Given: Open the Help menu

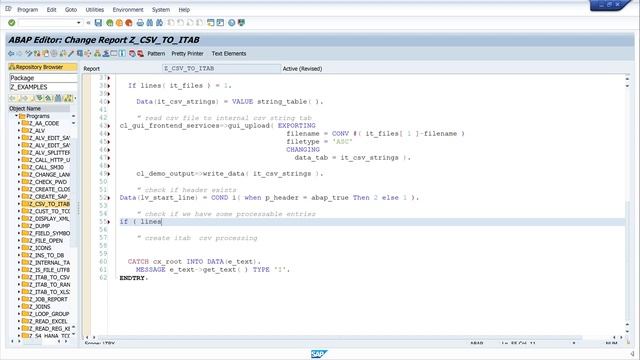Looking at the screenshot, I should pyautogui.click(x=184, y=10).
